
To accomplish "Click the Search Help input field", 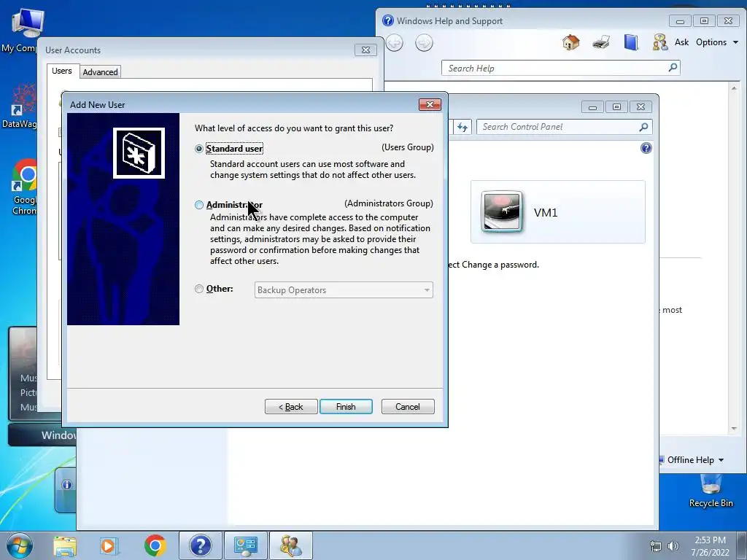I will tap(555, 68).
